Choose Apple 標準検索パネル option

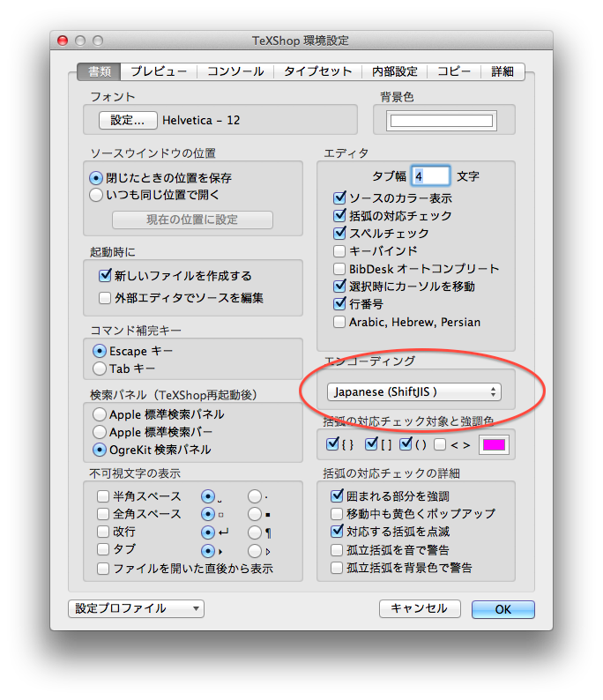point(100,414)
